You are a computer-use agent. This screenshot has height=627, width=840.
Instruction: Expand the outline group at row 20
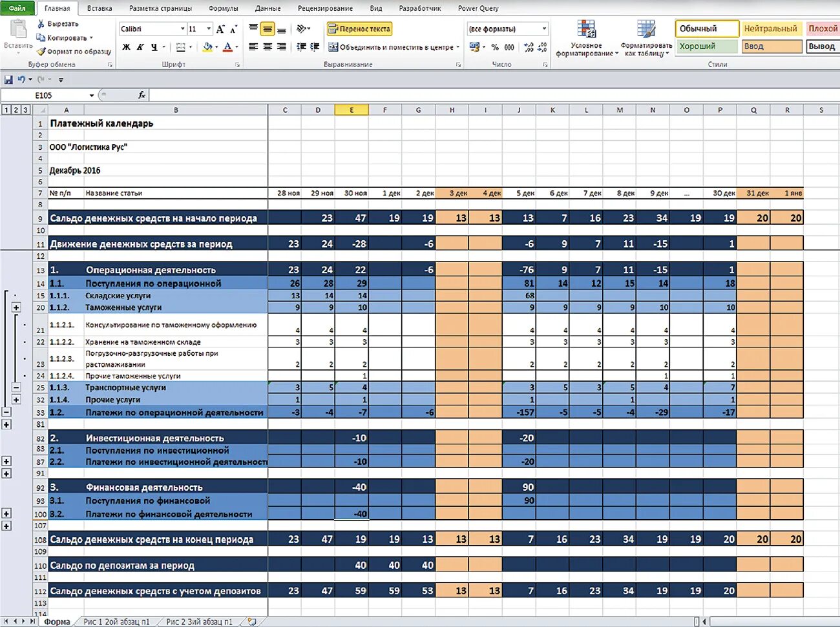tap(16, 307)
